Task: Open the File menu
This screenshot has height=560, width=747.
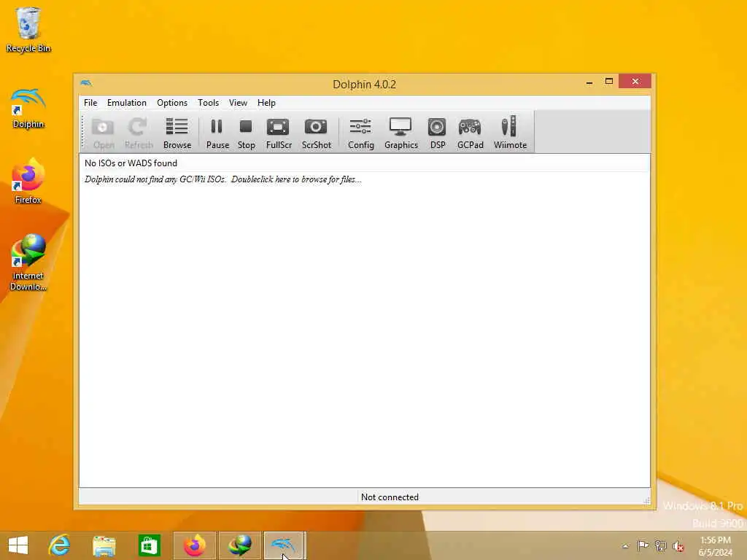Action: (90, 103)
